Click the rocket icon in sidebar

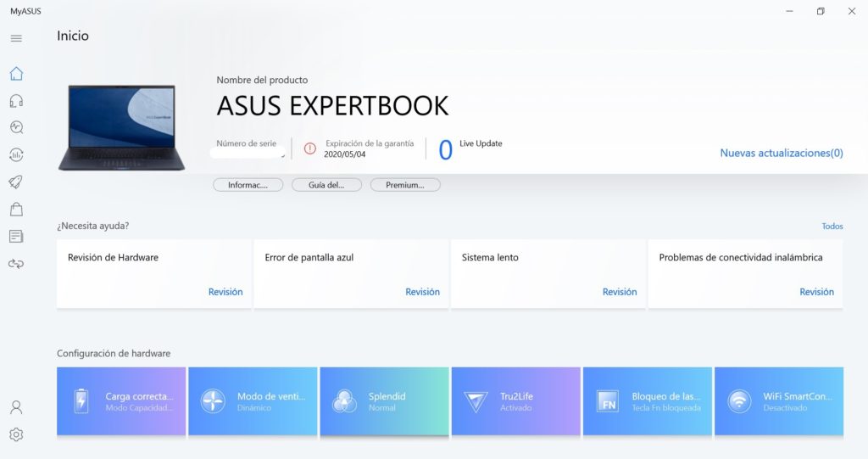tap(16, 182)
